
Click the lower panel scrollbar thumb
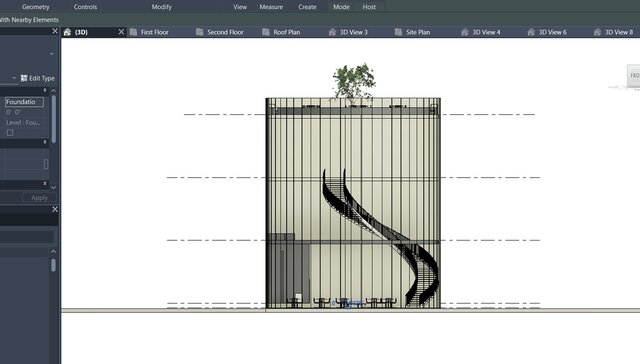pos(53,265)
